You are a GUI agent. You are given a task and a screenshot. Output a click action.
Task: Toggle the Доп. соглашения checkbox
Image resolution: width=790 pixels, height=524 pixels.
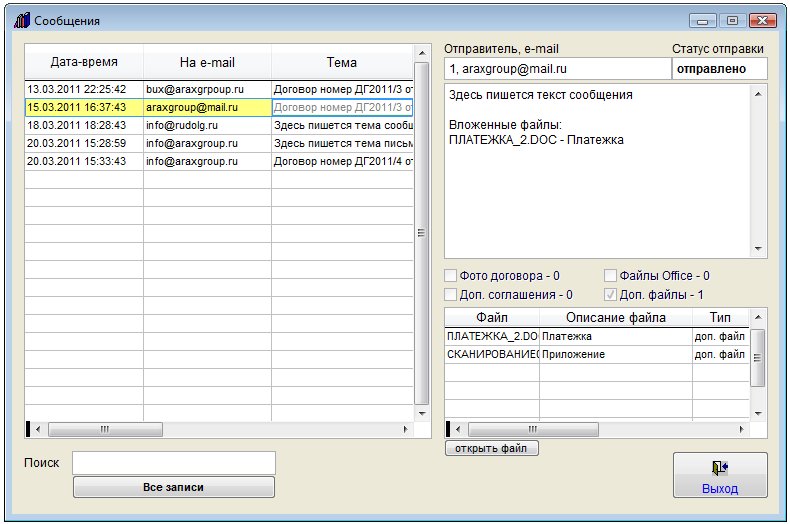pyautogui.click(x=451, y=295)
